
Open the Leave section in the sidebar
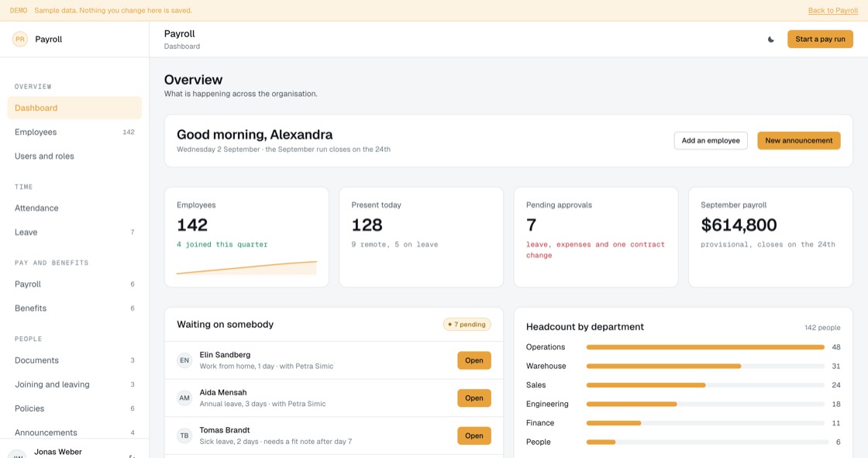[74, 232]
